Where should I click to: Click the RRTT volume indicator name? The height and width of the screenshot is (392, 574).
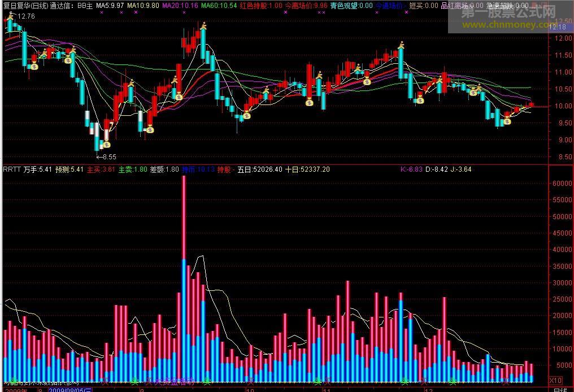click(12, 169)
